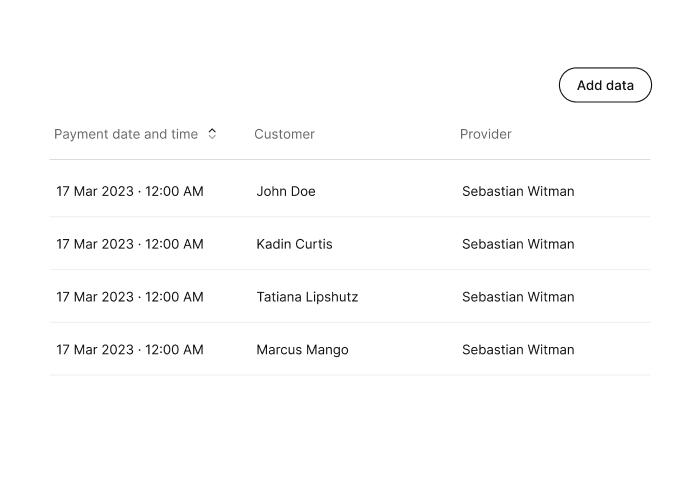The height and width of the screenshot is (480, 700).
Task: Click the empty area right of Marcus Mango's name
Action: pyautogui.click(x=402, y=350)
